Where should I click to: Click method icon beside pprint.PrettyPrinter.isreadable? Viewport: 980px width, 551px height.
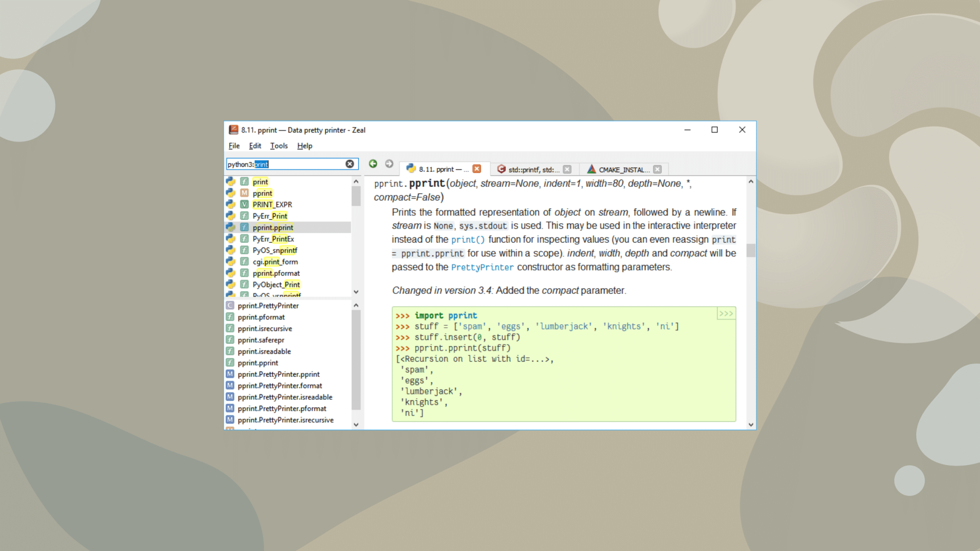230,397
